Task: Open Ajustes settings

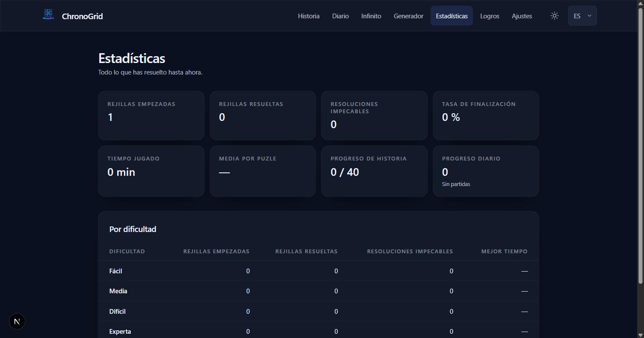Action: click(x=522, y=16)
